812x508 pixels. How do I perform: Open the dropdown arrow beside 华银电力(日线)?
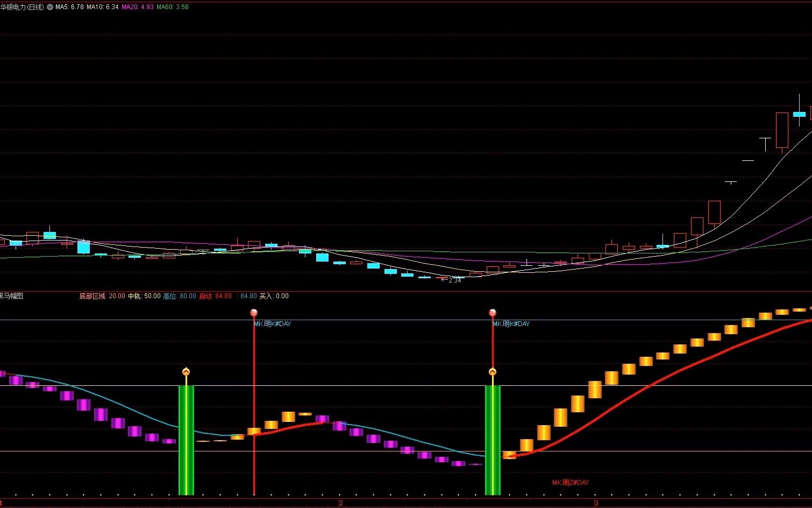point(50,8)
